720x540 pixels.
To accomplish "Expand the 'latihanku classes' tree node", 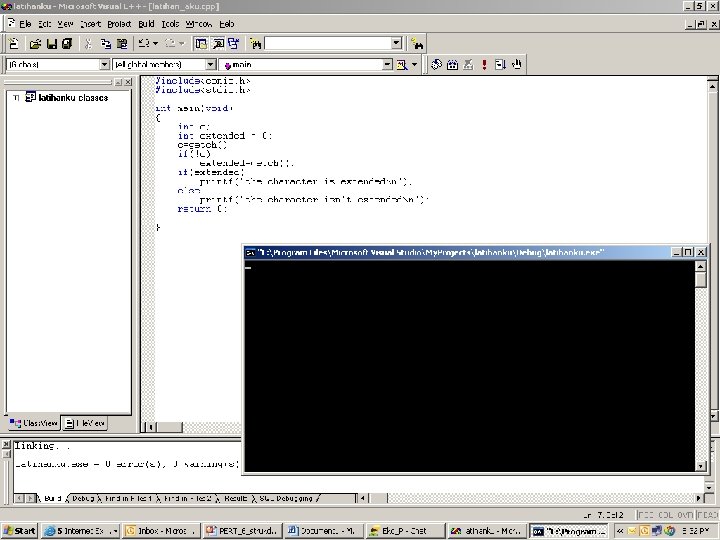I will click(16, 98).
